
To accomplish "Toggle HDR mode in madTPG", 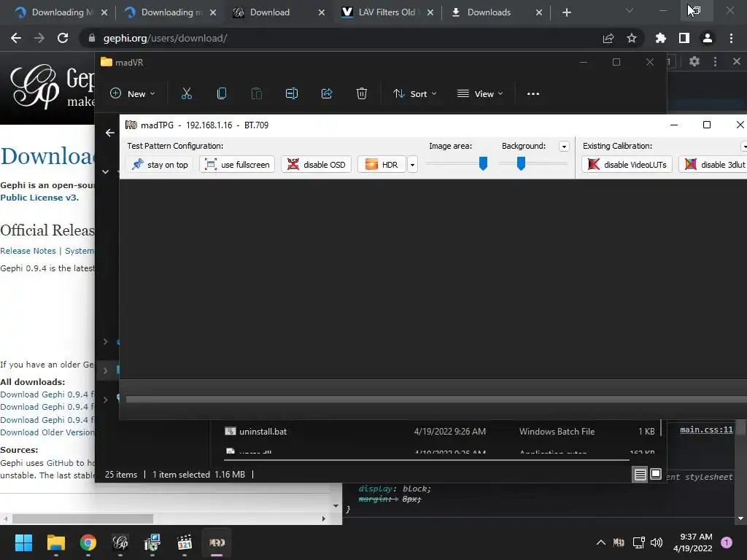I will [381, 165].
